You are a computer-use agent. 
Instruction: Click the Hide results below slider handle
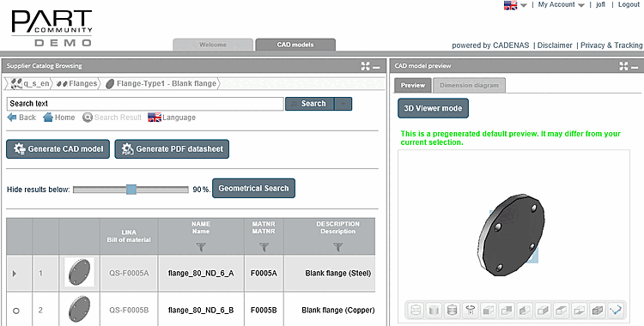(x=131, y=190)
